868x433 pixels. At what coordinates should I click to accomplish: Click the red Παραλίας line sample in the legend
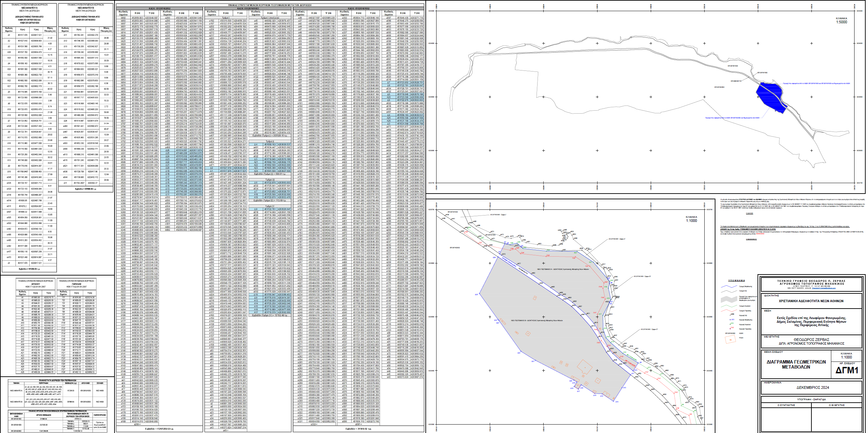point(729,311)
